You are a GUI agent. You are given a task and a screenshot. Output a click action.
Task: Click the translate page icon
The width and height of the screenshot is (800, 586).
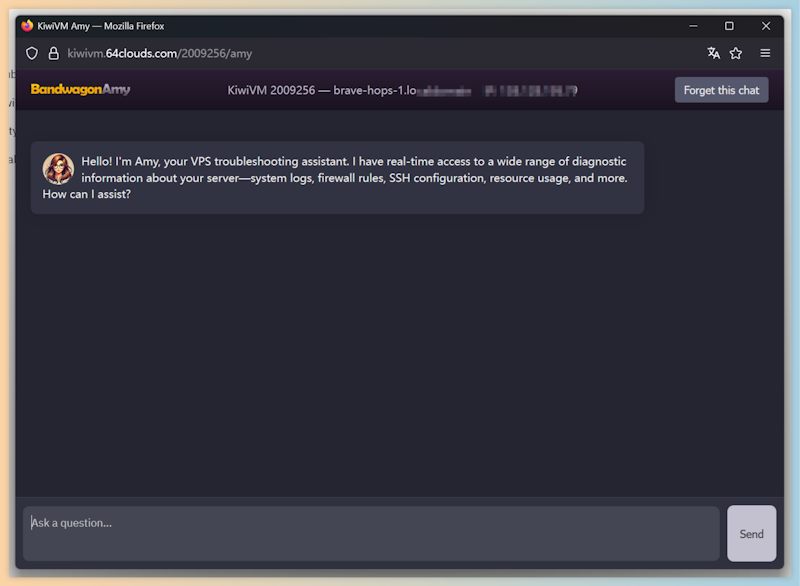[x=713, y=53]
